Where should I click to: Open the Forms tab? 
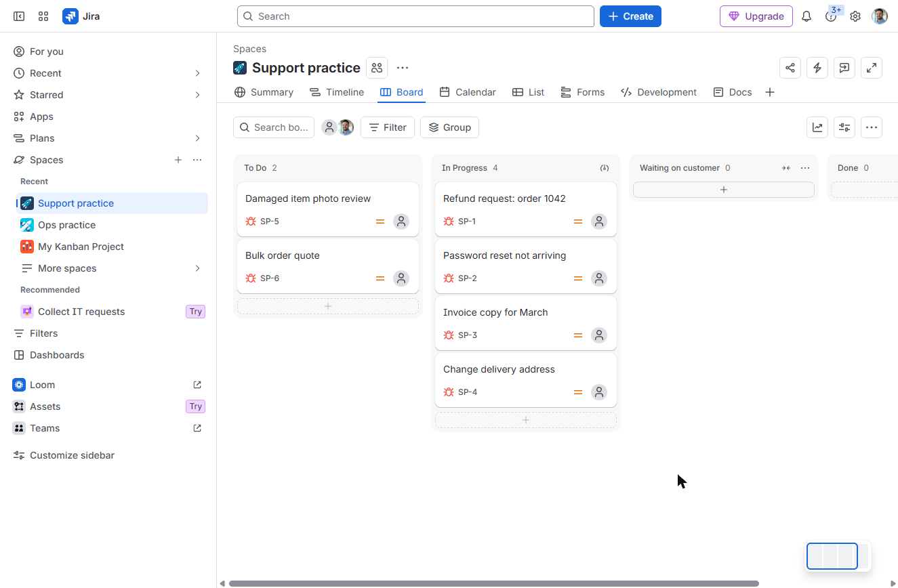(583, 92)
